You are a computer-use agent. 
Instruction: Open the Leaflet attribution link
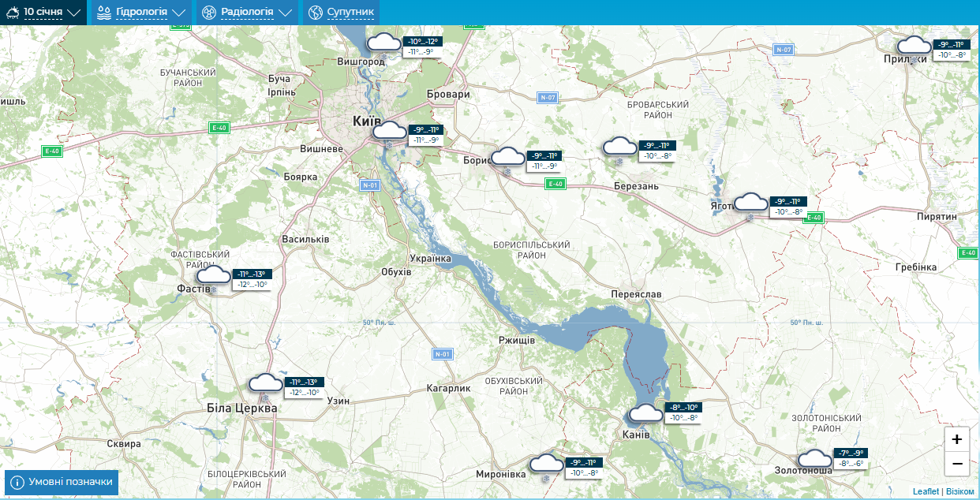click(x=926, y=491)
